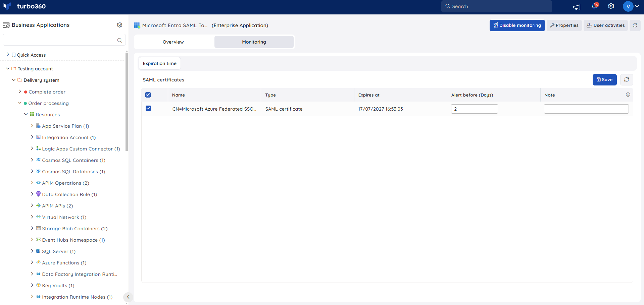The width and height of the screenshot is (644, 305).
Task: Click the info icon in the Note column
Action: [x=628, y=95]
